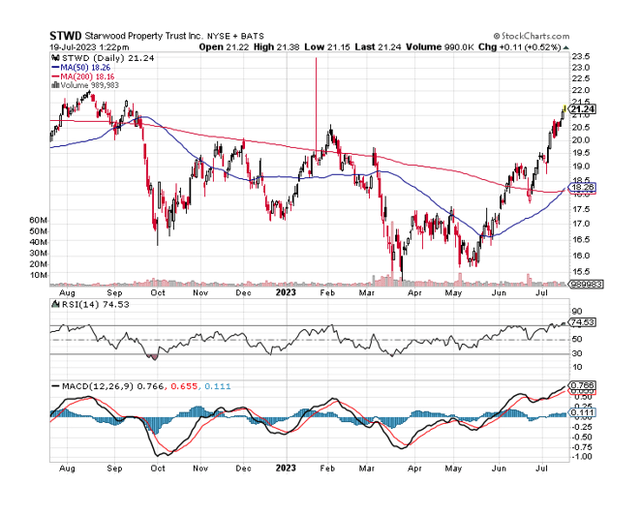Click the STWD ticker symbol in the header
Image resolution: width=640 pixels, height=515 pixels.
click(x=65, y=36)
